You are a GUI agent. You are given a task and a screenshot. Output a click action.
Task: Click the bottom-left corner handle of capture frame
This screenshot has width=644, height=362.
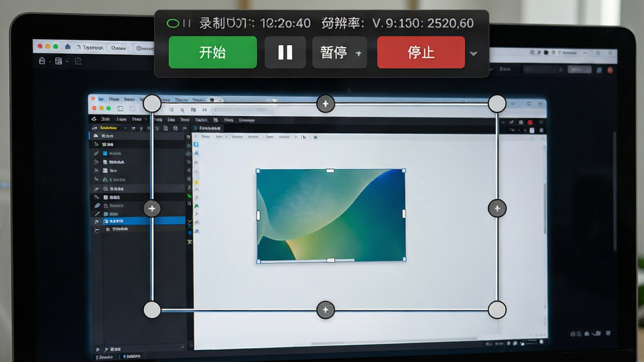click(x=152, y=310)
